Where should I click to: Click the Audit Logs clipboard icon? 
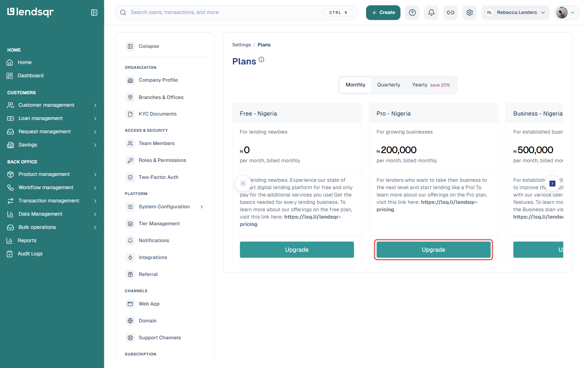pos(10,254)
